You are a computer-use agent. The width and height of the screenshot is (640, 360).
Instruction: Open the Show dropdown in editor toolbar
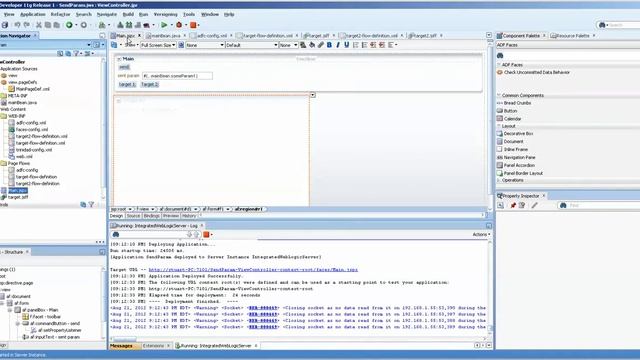131,45
